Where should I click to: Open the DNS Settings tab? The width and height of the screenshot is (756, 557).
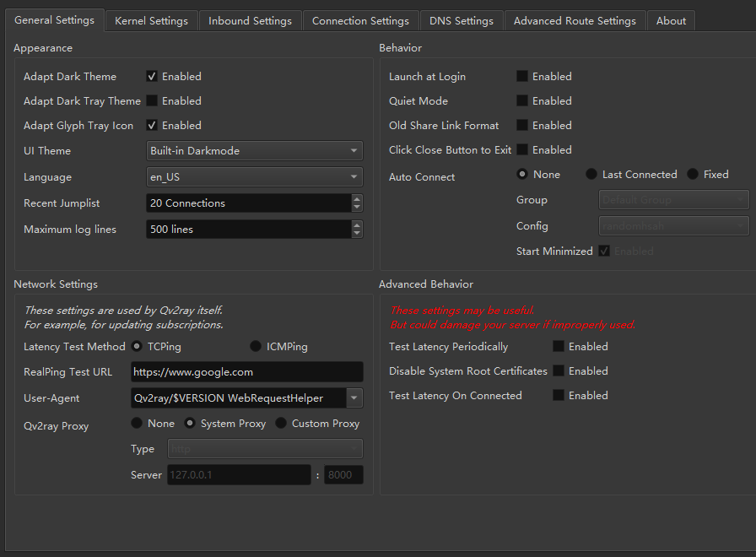pos(462,21)
